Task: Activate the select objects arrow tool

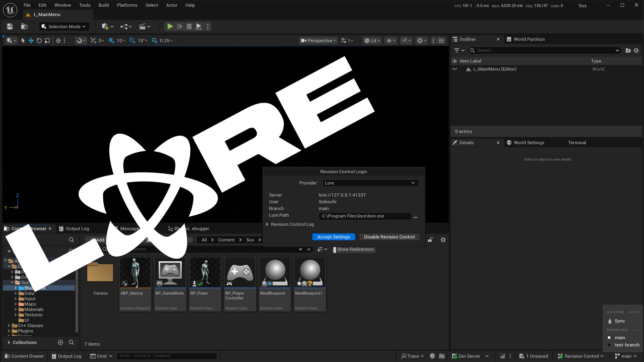Action: (23, 41)
